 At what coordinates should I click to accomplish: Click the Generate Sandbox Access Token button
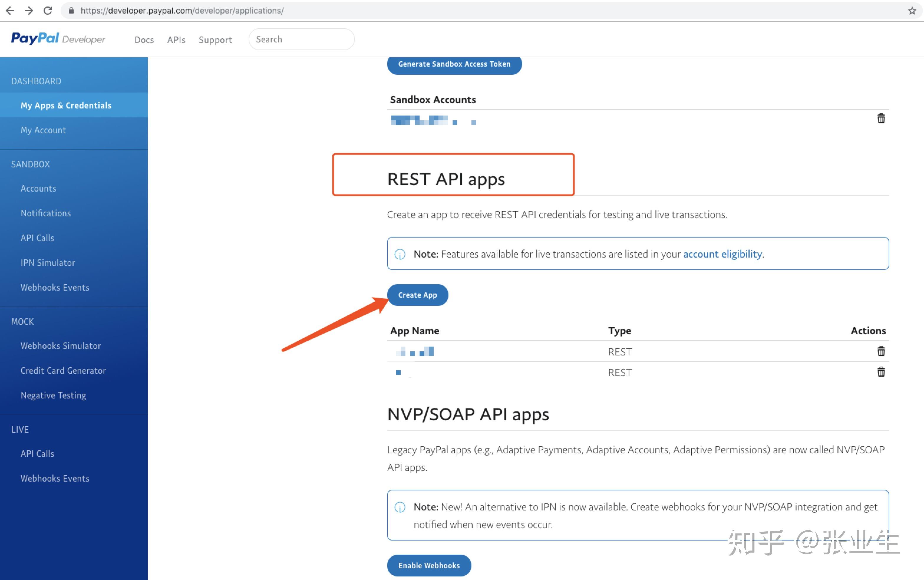(x=454, y=64)
